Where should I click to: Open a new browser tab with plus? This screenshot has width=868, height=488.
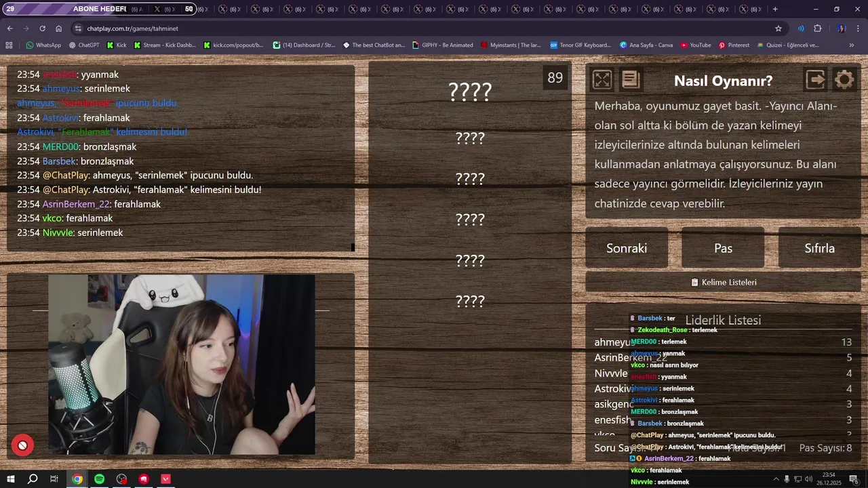click(x=775, y=9)
